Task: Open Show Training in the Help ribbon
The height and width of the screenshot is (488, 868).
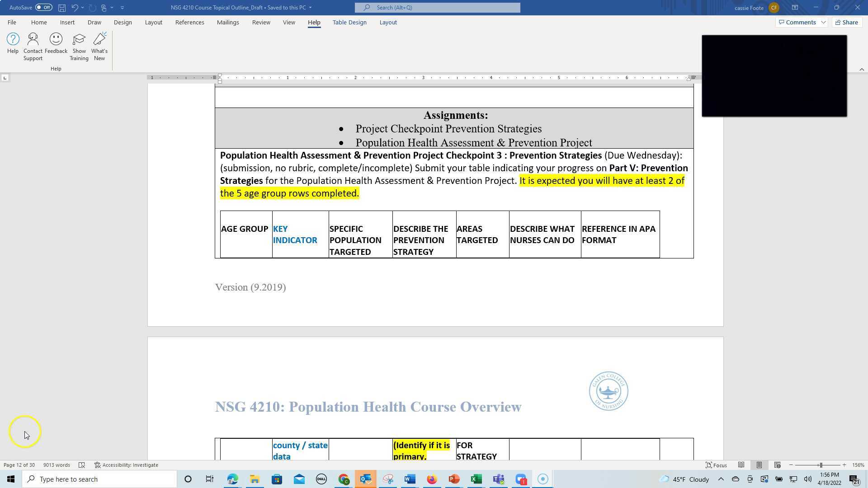Action: (x=79, y=45)
